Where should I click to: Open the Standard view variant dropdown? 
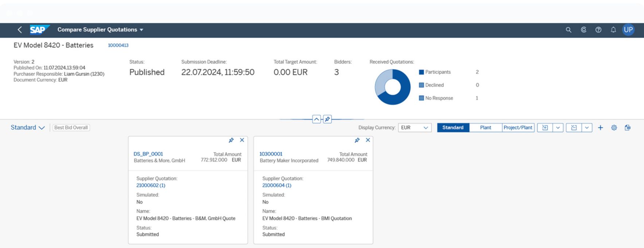click(x=28, y=128)
